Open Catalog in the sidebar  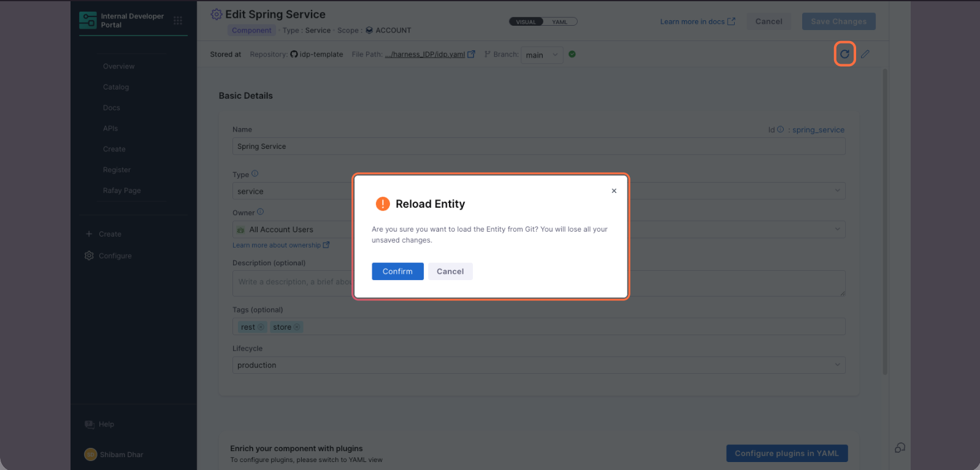click(116, 87)
